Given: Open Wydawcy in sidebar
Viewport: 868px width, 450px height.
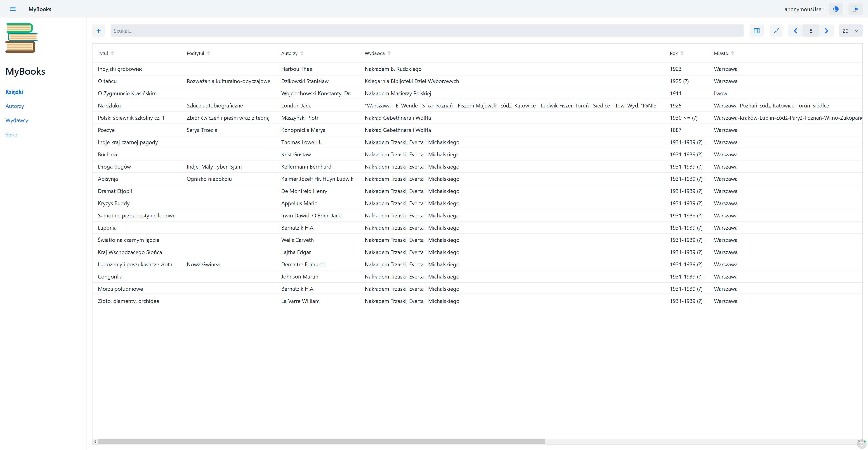Looking at the screenshot, I should 17,120.
